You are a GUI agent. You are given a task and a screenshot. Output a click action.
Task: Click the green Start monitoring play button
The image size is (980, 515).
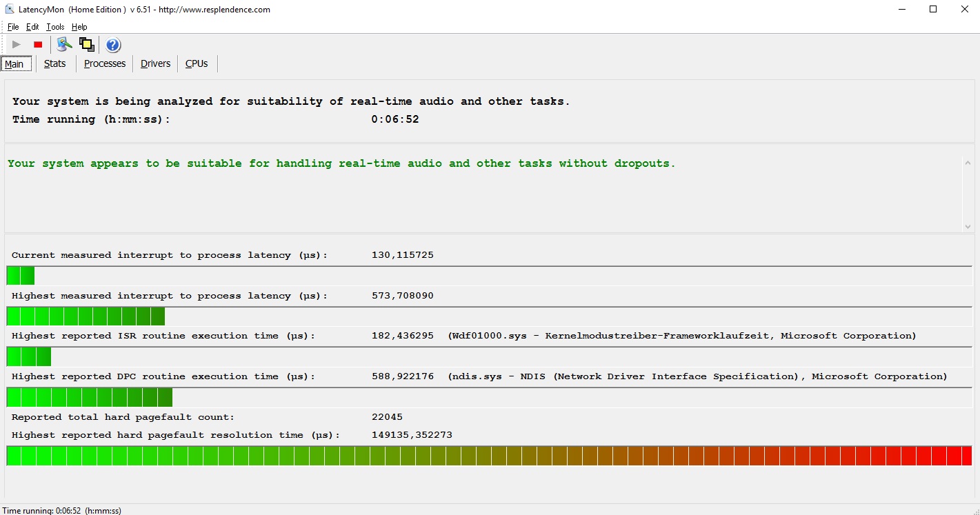coord(17,45)
